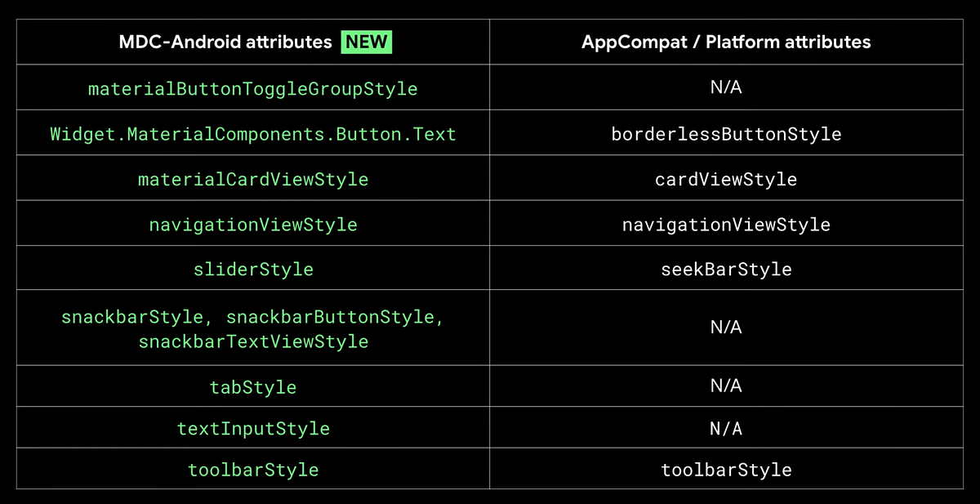Click the green NEW badge
Screen dimensions: 980x504
(x=366, y=42)
